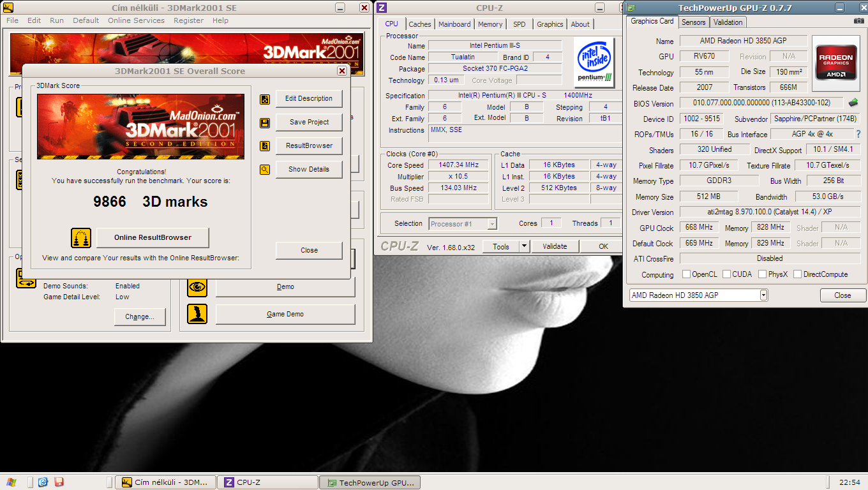
Task: Click the GPU-Z screenshot camera icon
Action: [x=858, y=21]
